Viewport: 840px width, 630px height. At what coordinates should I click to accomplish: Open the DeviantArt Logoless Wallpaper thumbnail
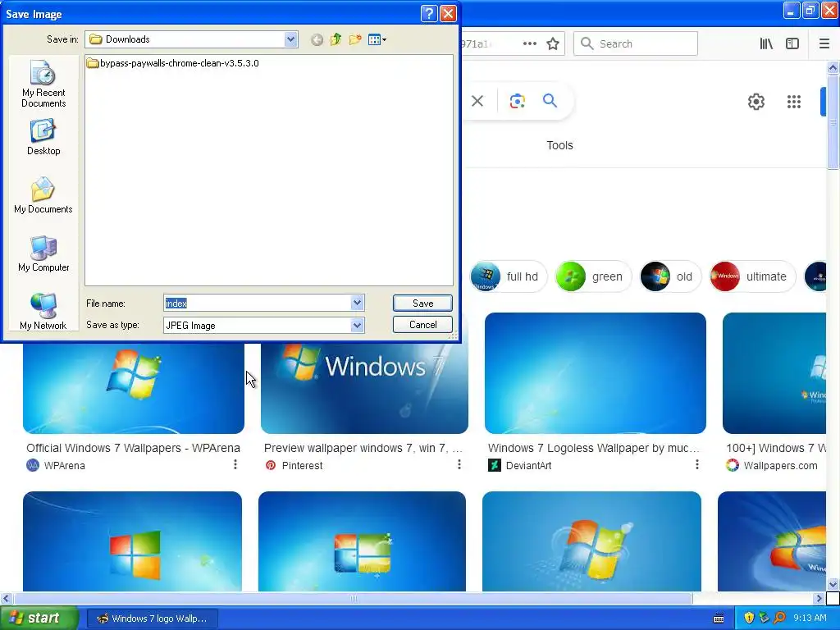click(596, 373)
